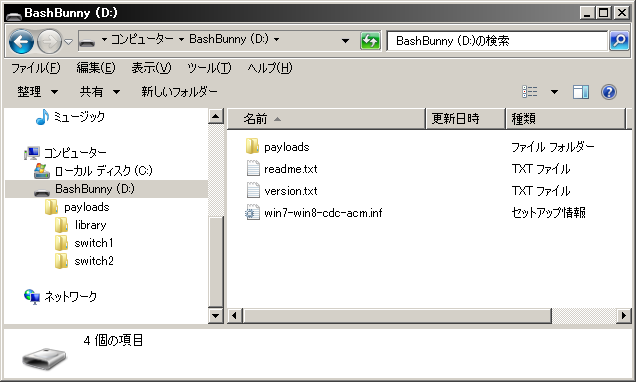This screenshot has width=636, height=382.
Task: Refresh the folder with the green arrows button
Action: (x=370, y=41)
